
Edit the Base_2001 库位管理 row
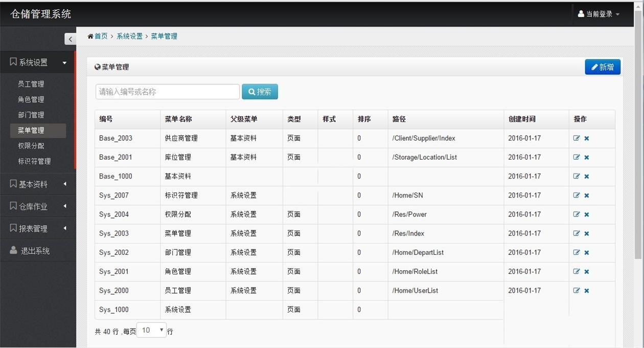click(577, 157)
